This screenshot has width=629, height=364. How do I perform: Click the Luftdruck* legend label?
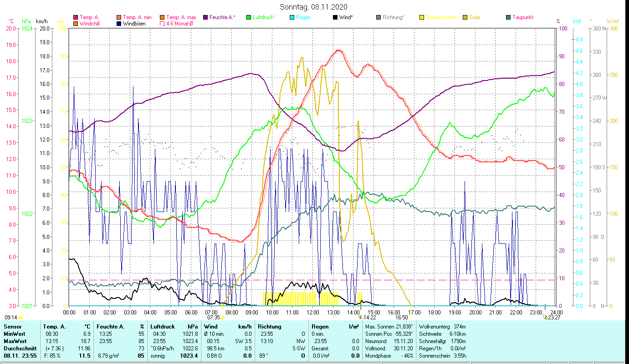coord(265,17)
